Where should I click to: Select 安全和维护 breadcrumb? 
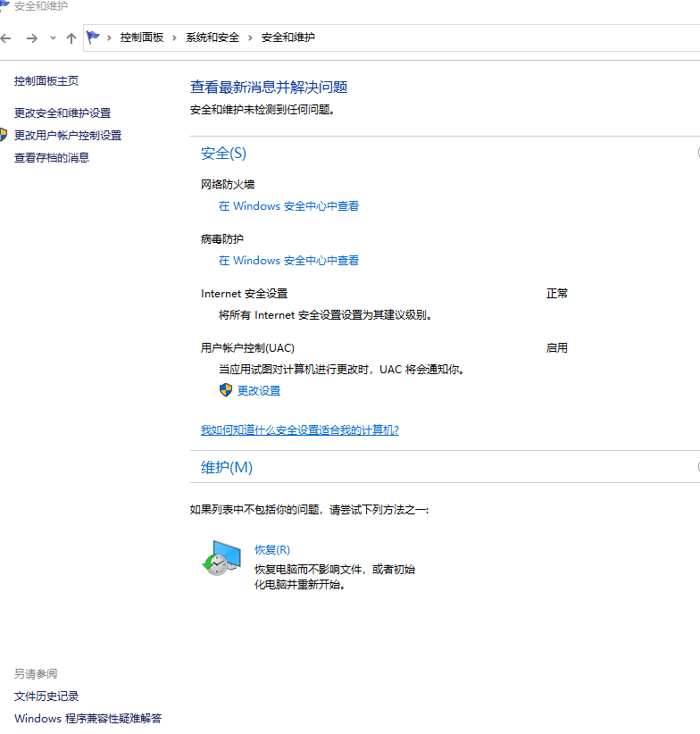click(x=288, y=38)
